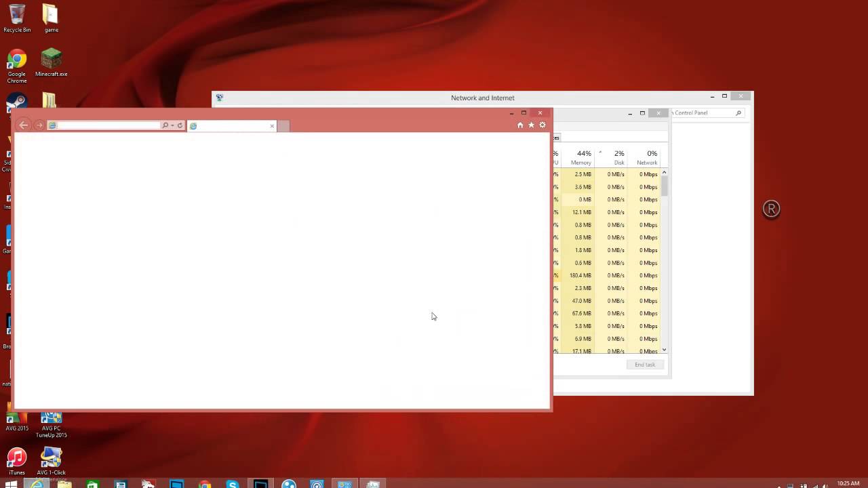Click the End task button
This screenshot has height=488, width=868.
click(x=645, y=365)
